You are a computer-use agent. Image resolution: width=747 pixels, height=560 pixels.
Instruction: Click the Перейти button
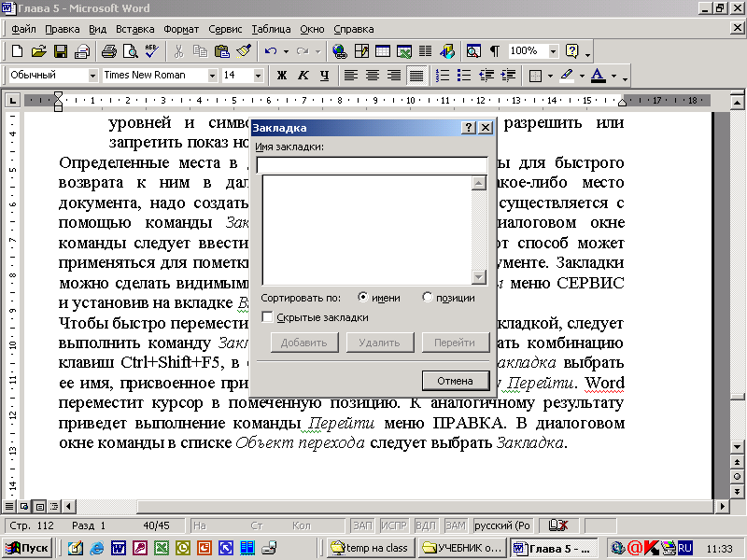tap(455, 343)
